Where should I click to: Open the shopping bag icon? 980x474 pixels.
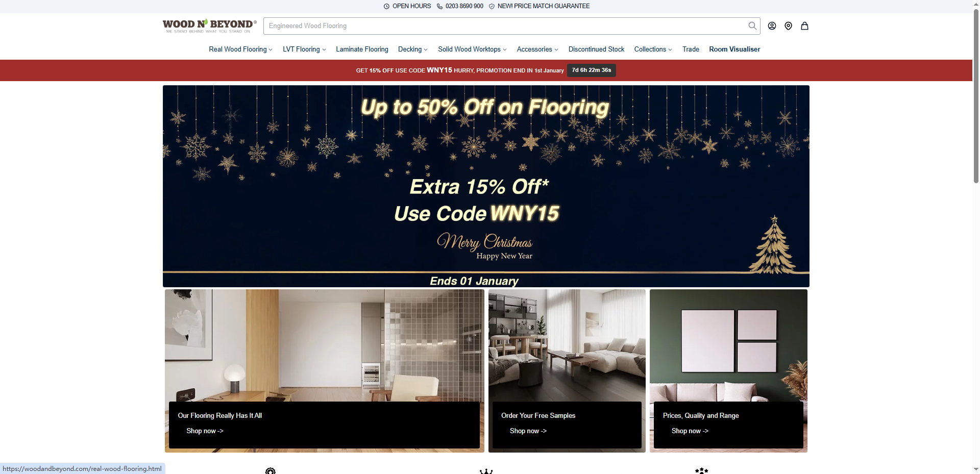804,26
